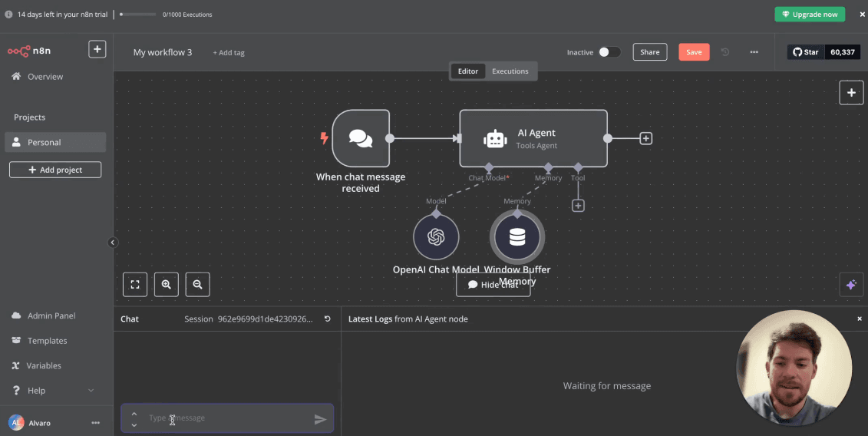The height and width of the screenshot is (436, 868).
Task: Toggle the workflow Inactive switch
Action: 609,52
